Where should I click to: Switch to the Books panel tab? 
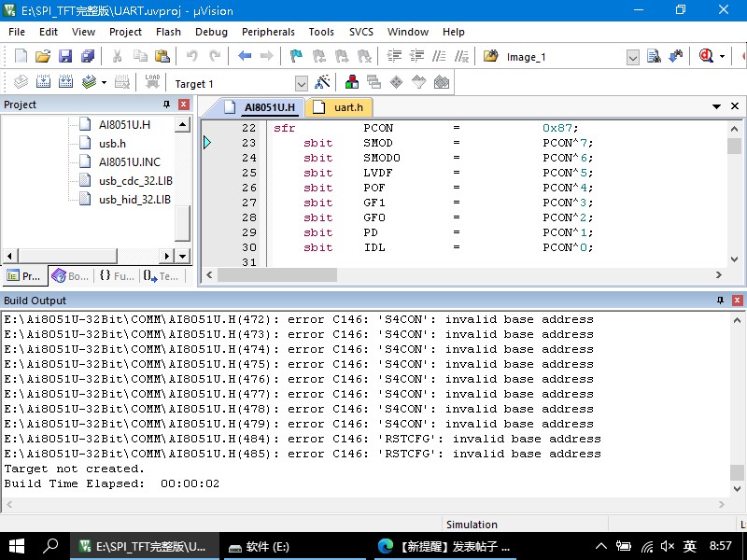tap(71, 276)
